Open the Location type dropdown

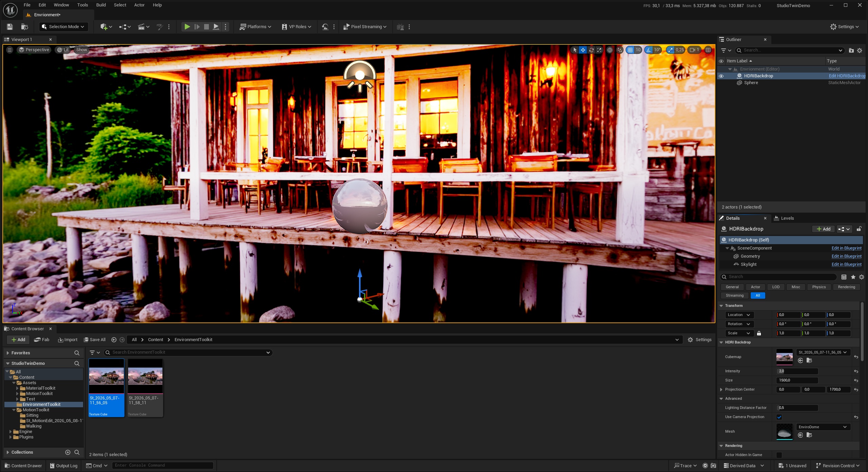click(x=739, y=315)
